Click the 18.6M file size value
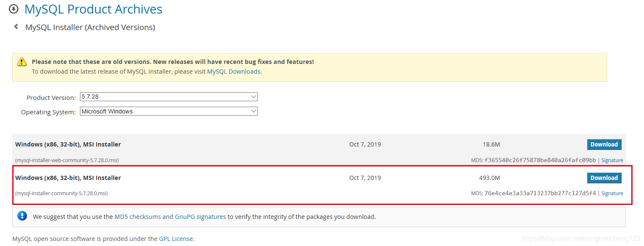 (491, 144)
